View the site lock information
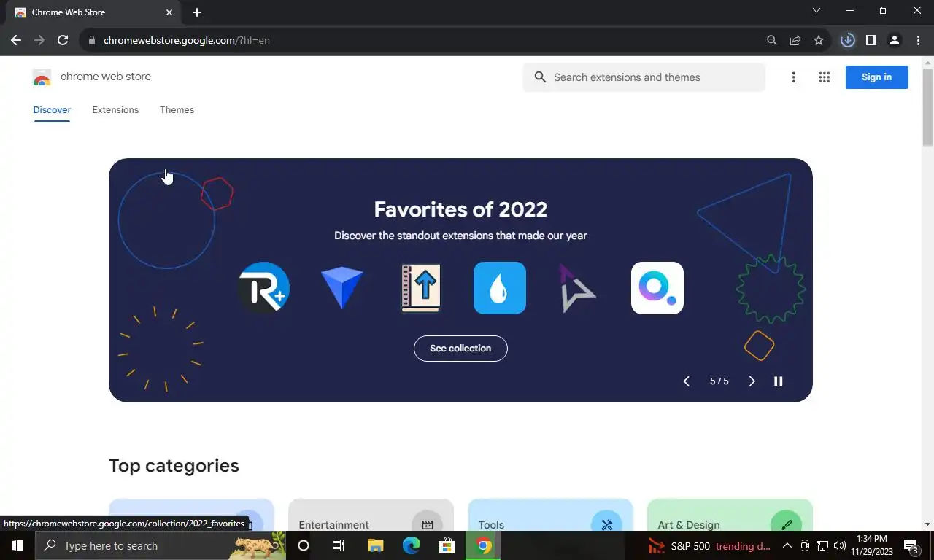The height and width of the screenshot is (560, 934). [x=91, y=40]
